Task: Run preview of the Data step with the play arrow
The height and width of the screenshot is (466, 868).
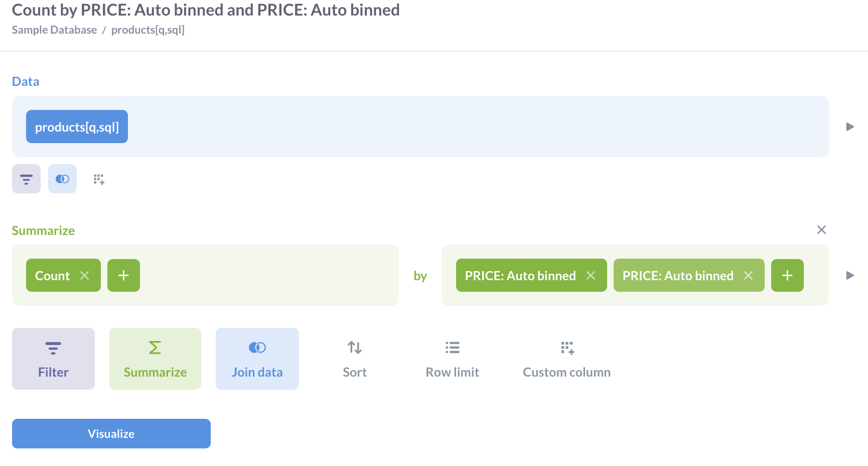Action: tap(850, 127)
